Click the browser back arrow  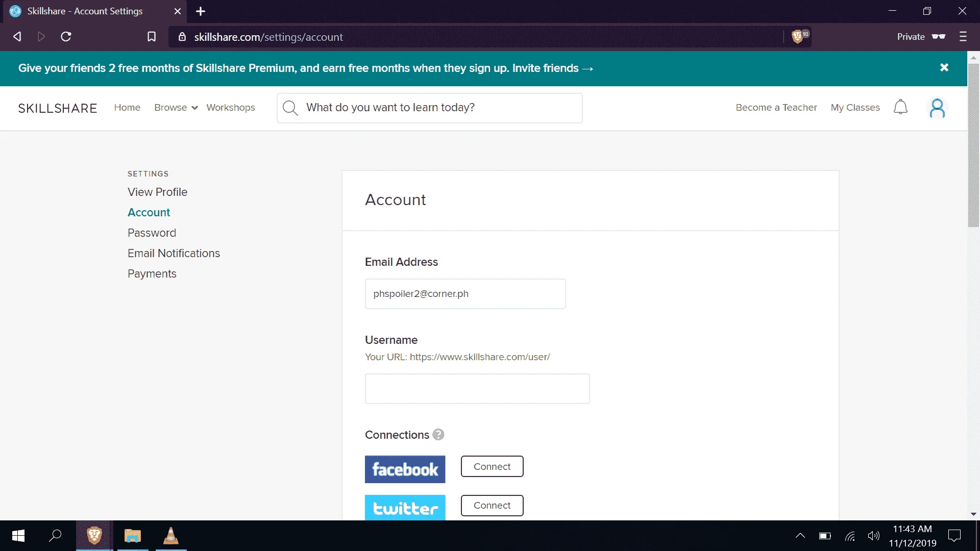(x=17, y=37)
